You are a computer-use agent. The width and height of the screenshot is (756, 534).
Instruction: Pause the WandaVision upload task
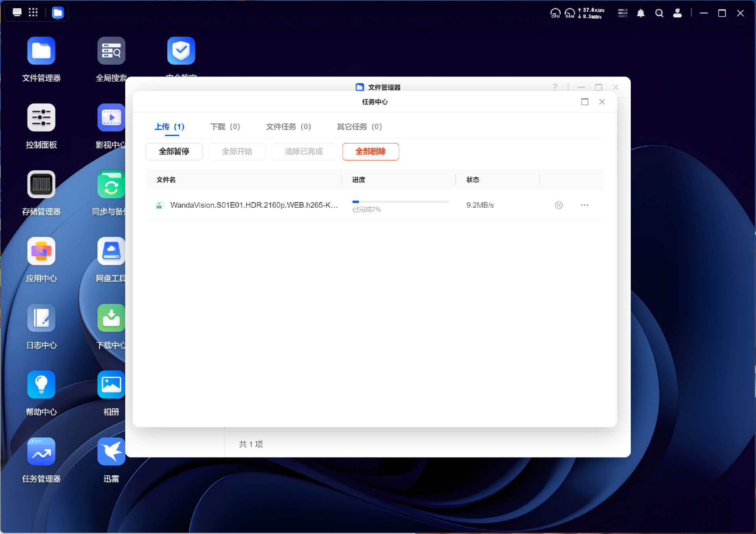coord(559,205)
